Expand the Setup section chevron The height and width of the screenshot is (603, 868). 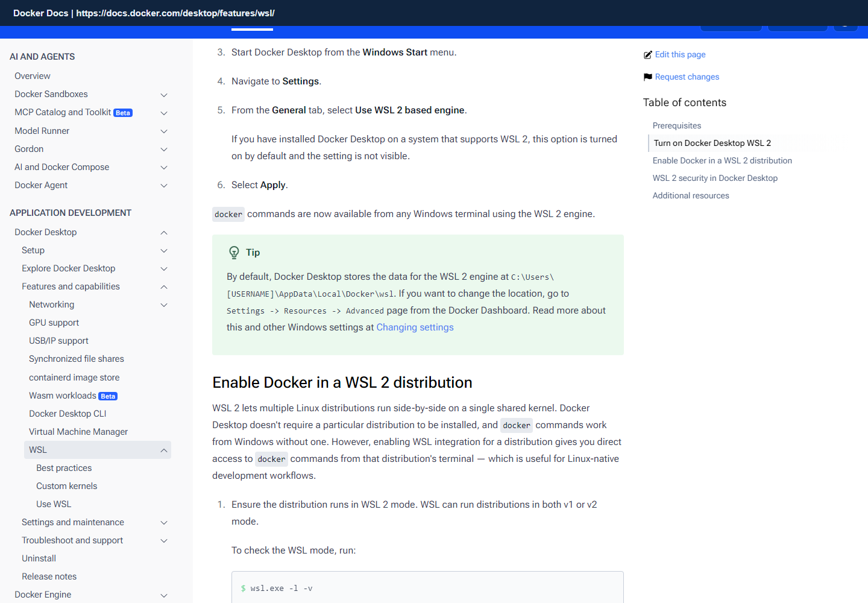(x=164, y=250)
